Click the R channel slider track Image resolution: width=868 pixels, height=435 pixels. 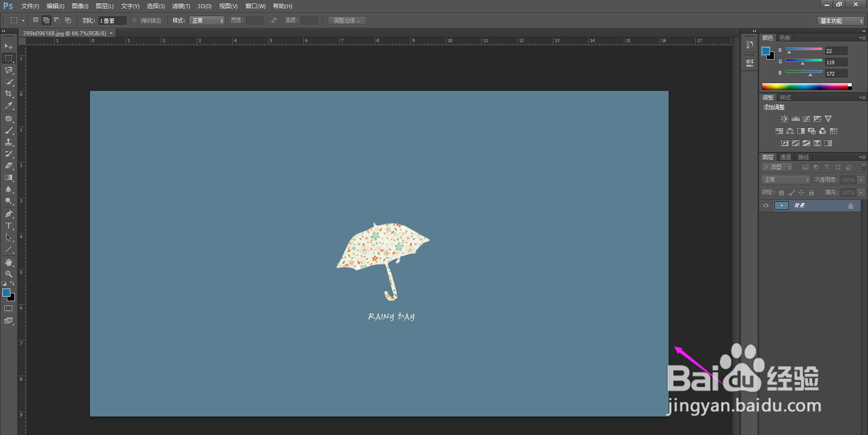[804, 49]
